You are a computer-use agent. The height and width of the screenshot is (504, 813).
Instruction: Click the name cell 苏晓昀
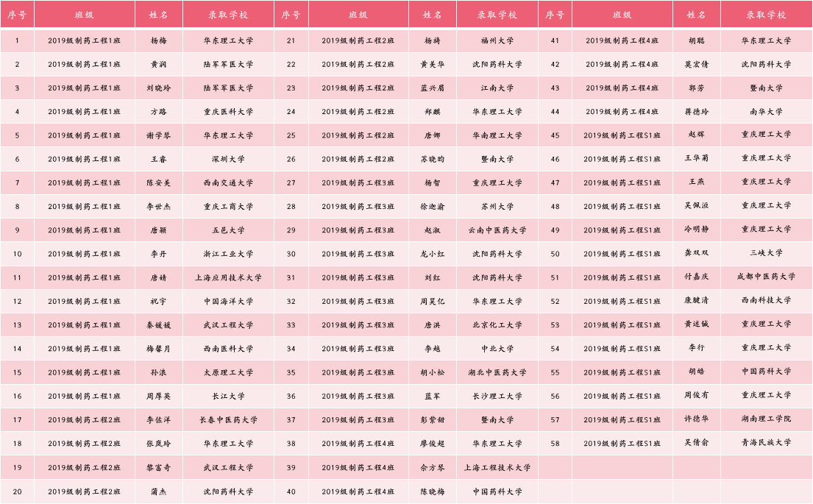point(432,160)
